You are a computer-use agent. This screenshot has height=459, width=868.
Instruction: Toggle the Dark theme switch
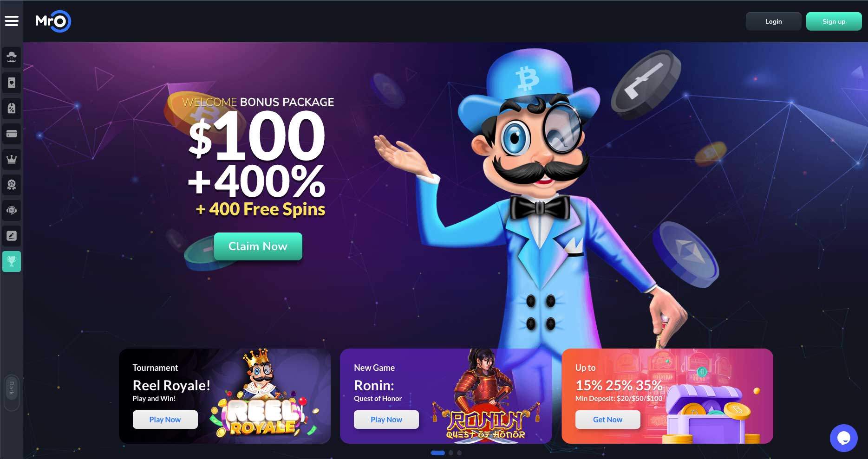pos(12,393)
